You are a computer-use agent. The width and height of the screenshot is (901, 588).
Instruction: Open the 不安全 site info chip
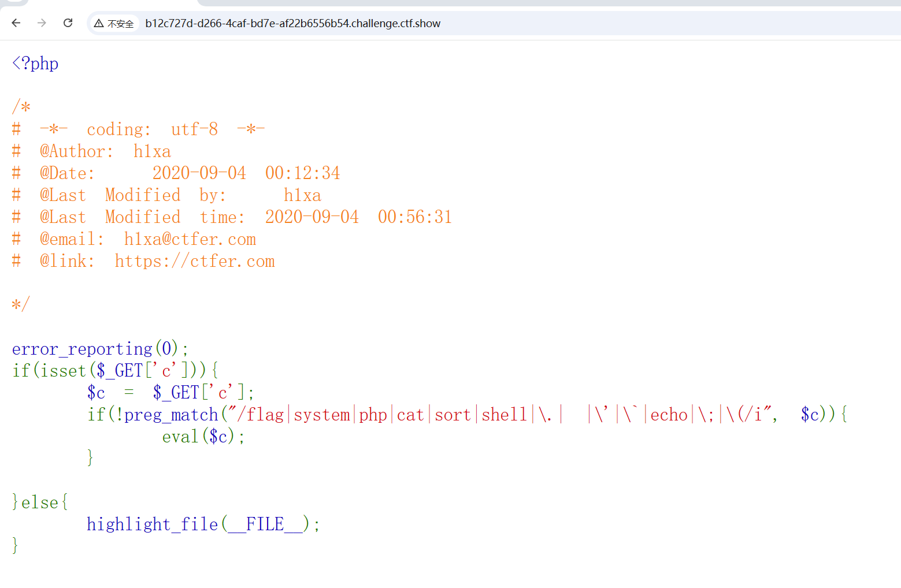(114, 24)
